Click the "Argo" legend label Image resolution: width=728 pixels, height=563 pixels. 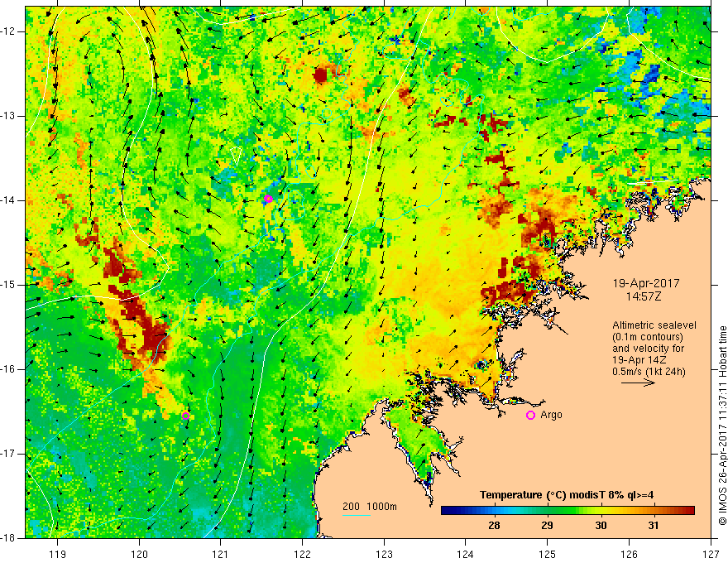551,415
